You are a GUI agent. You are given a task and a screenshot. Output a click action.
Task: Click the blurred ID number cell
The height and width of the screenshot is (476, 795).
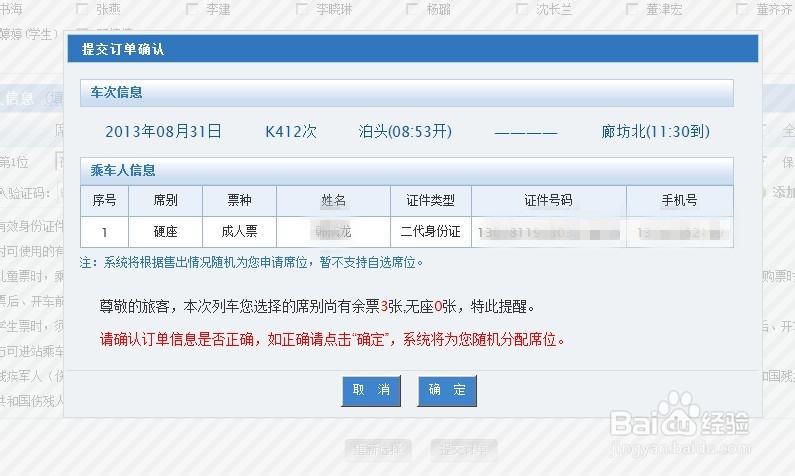pos(549,232)
